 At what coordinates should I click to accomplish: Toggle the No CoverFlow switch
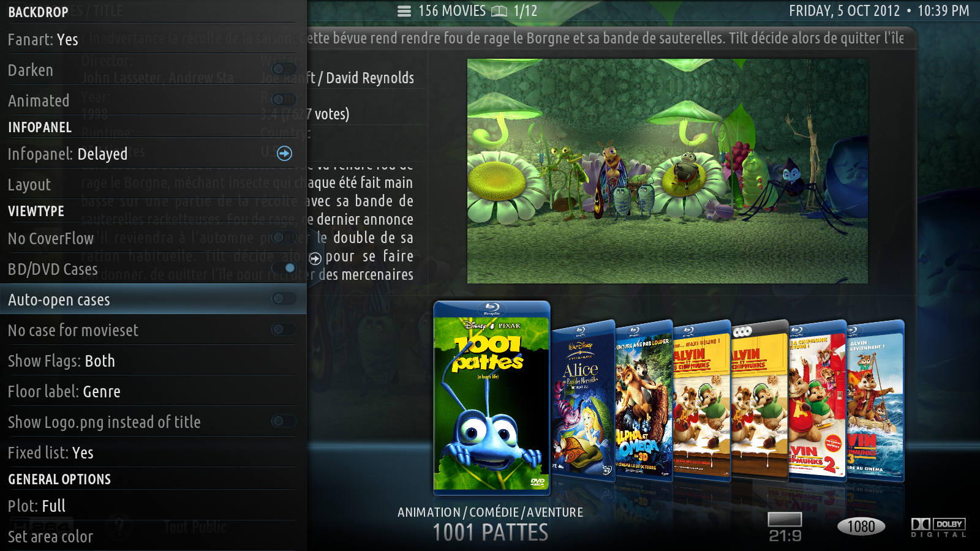coord(284,238)
